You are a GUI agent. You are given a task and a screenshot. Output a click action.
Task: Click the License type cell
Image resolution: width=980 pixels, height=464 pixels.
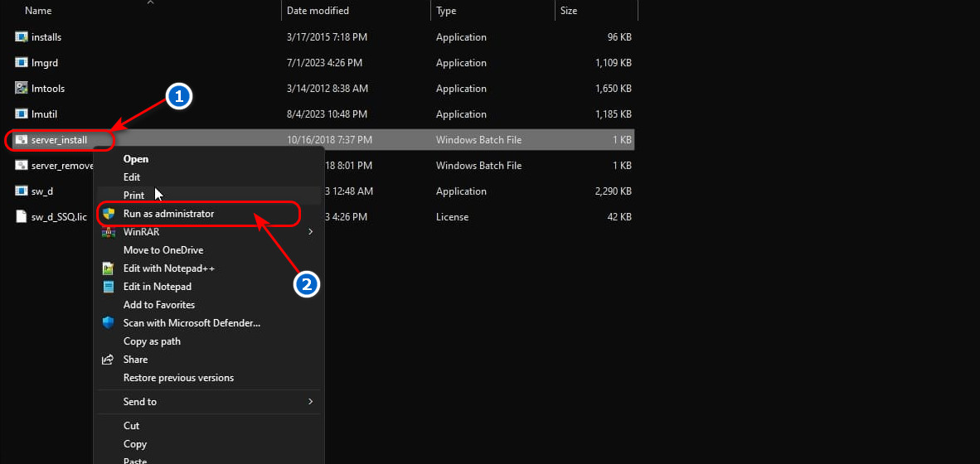pyautogui.click(x=453, y=217)
